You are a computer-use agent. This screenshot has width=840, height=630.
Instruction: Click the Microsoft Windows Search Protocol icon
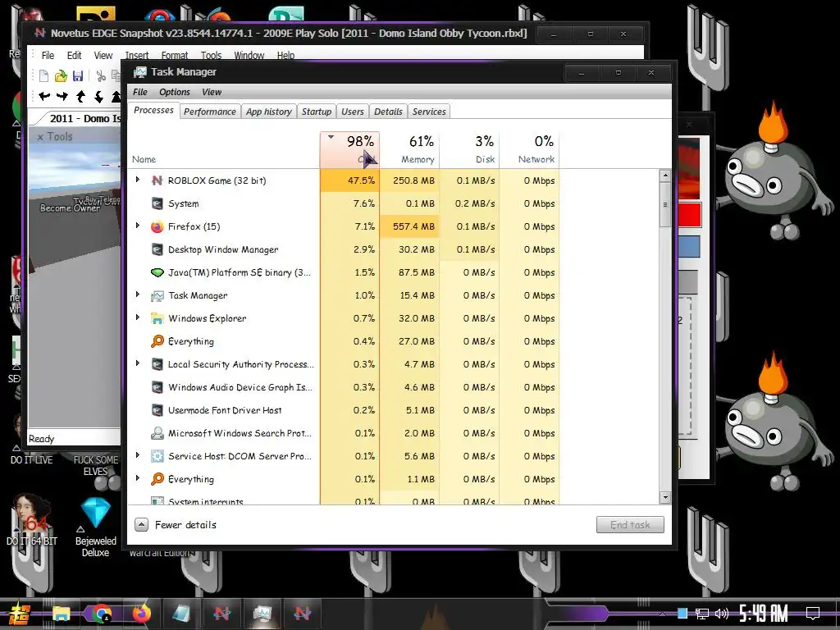157,433
